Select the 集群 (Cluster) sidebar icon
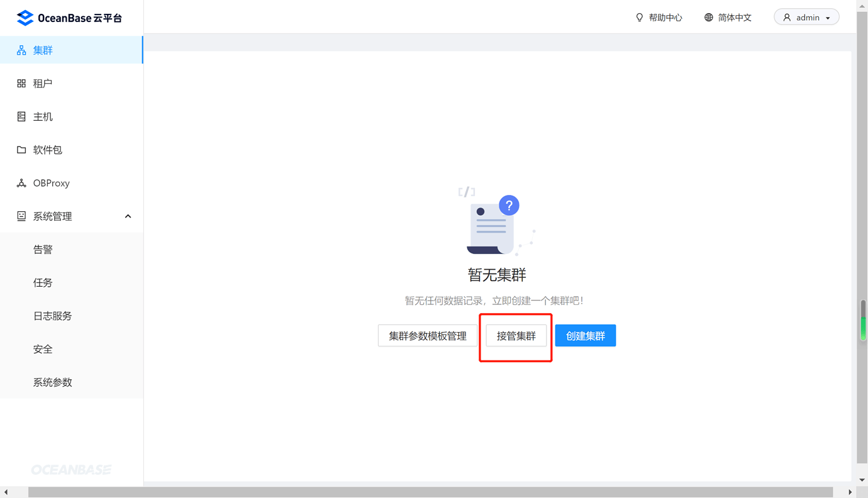This screenshot has height=498, width=868. pyautogui.click(x=21, y=49)
